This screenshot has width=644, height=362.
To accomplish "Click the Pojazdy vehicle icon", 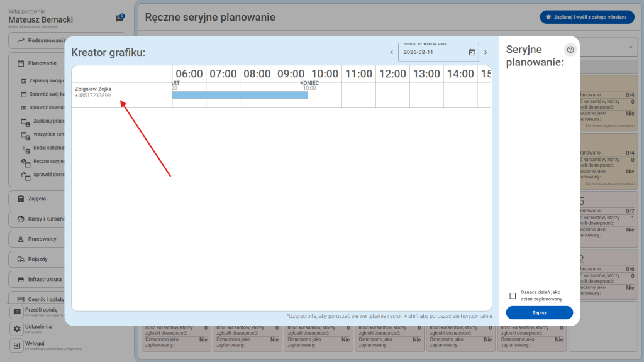I will point(21,259).
